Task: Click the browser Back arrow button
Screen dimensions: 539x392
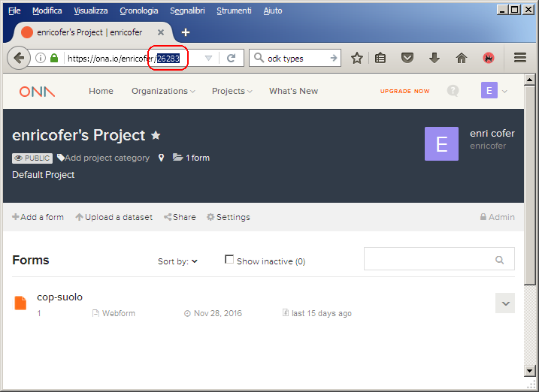Action: click(x=19, y=58)
